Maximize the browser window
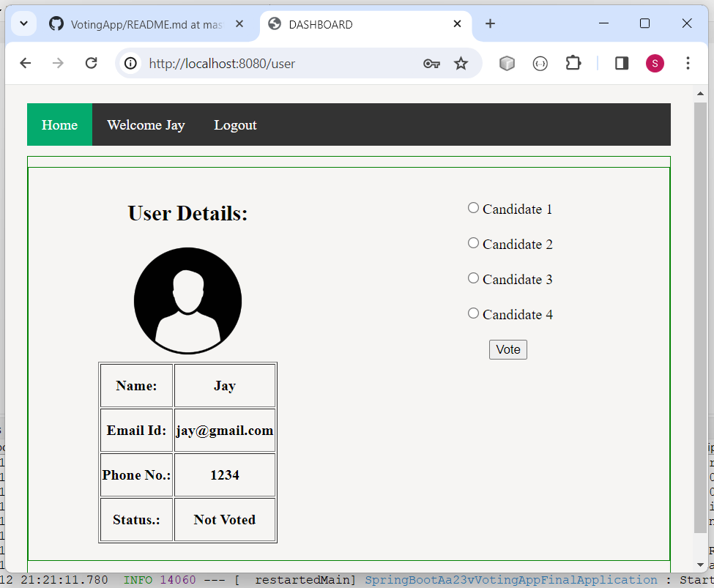Image resolution: width=714 pixels, height=588 pixels. [644, 23]
